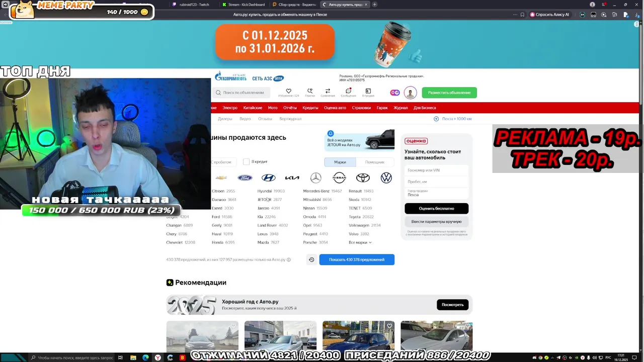The height and width of the screenshot is (362, 644).
Task: Select Mercedes-Benz brand link
Action: coord(316,191)
